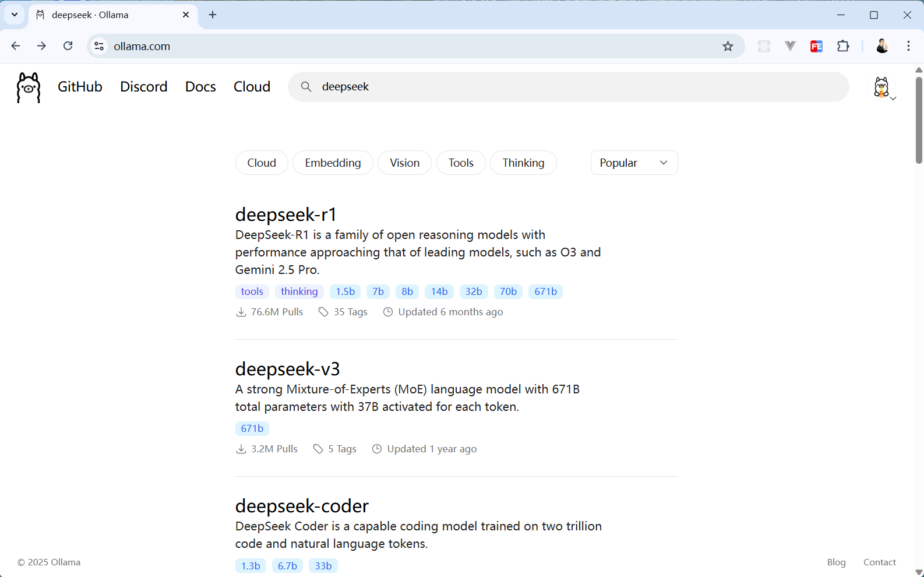Go to Docs in navigation
This screenshot has width=924, height=577.
pyautogui.click(x=200, y=87)
